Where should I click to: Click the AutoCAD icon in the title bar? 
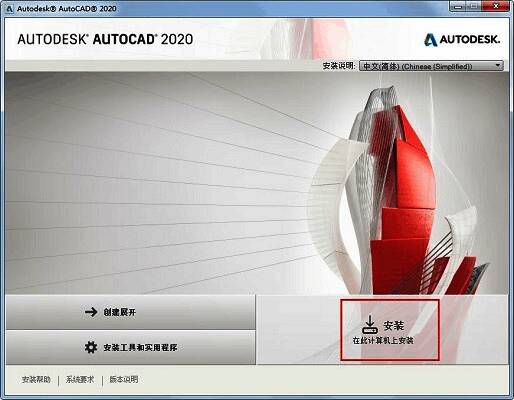[10, 9]
